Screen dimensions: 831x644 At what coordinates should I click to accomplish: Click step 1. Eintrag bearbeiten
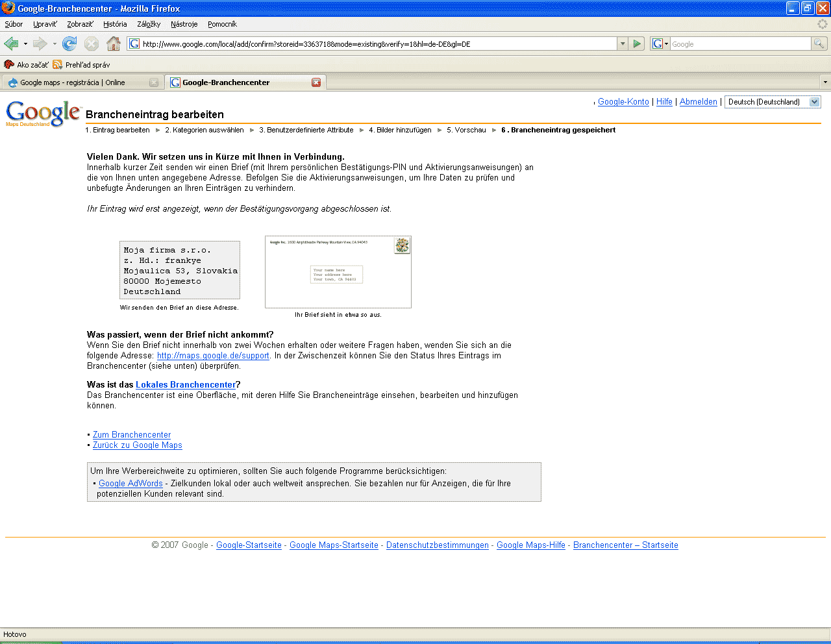118,130
